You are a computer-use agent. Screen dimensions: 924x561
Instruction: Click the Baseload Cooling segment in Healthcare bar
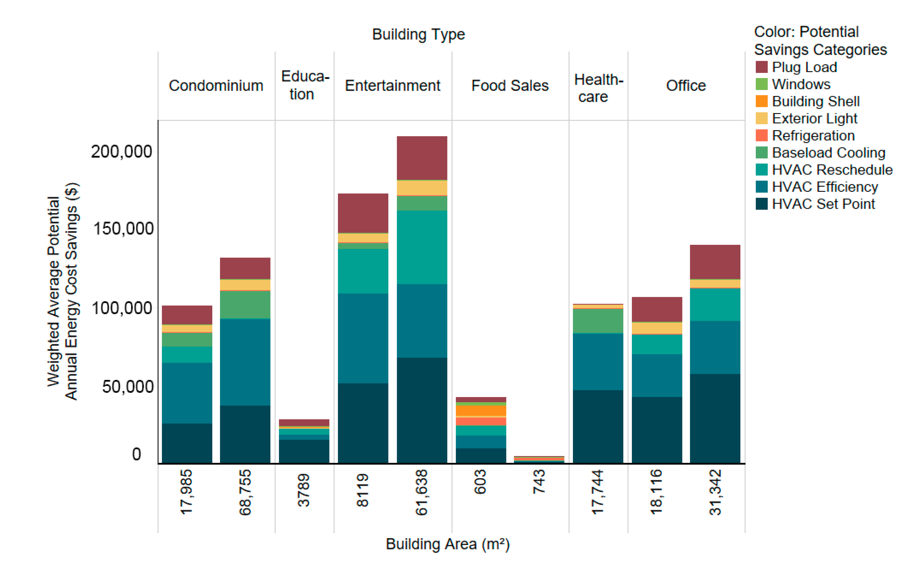(x=598, y=321)
